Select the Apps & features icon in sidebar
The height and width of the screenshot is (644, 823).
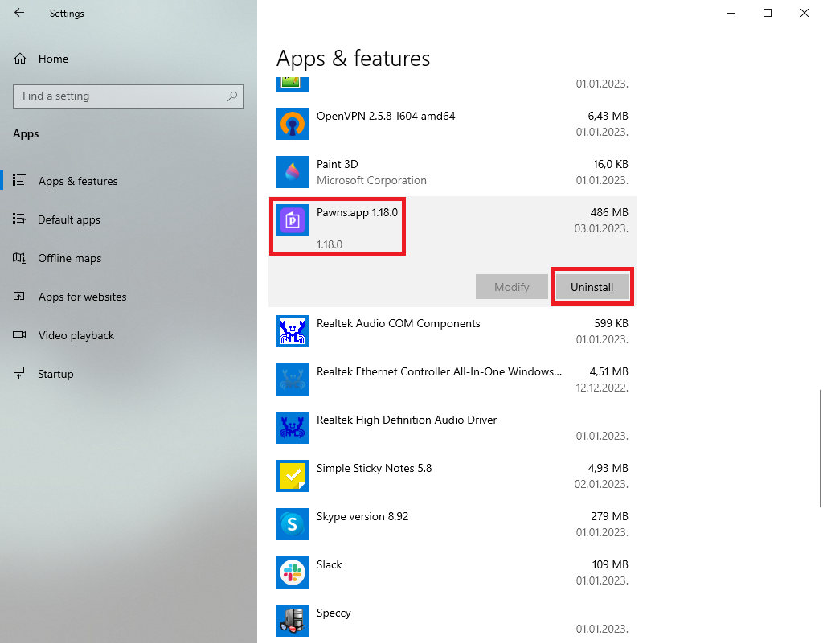tap(19, 180)
